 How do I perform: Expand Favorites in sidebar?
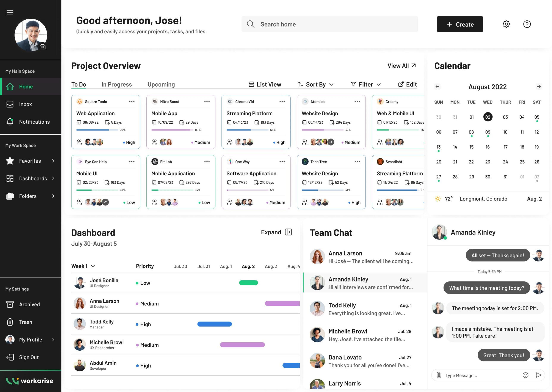[30, 161]
